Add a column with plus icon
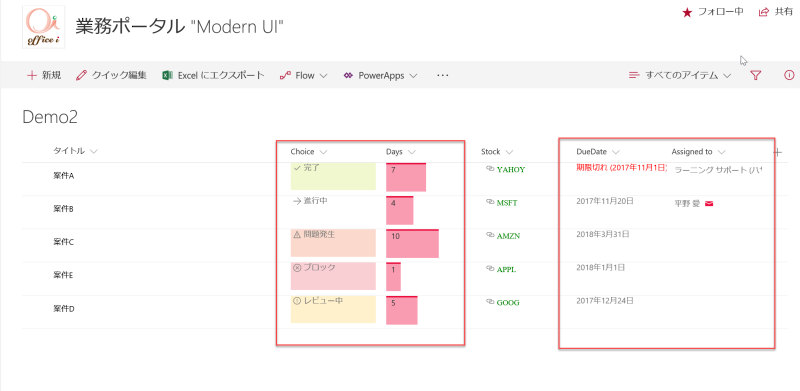Viewport: 800px width, 391px height. click(x=778, y=152)
